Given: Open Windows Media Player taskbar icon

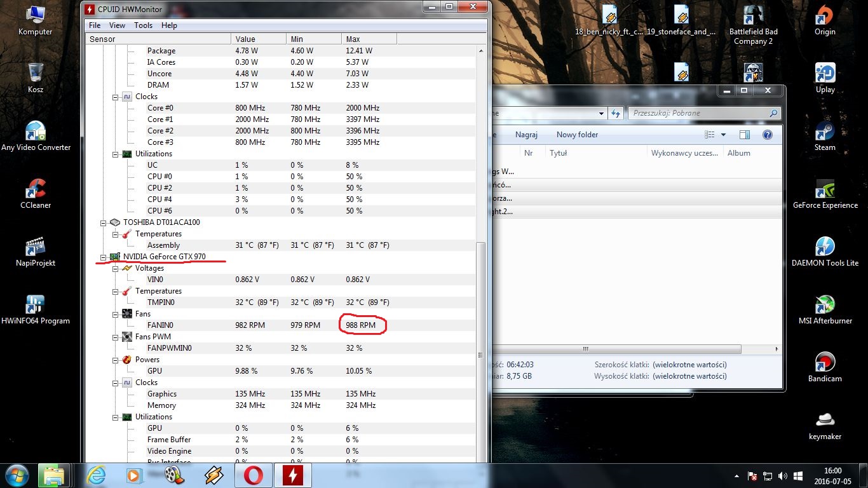Looking at the screenshot, I should [x=133, y=475].
